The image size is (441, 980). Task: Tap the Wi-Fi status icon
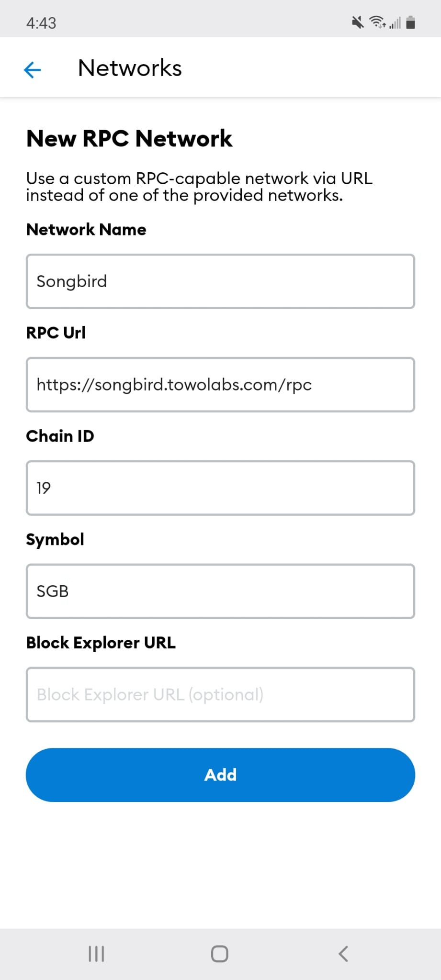(x=377, y=22)
